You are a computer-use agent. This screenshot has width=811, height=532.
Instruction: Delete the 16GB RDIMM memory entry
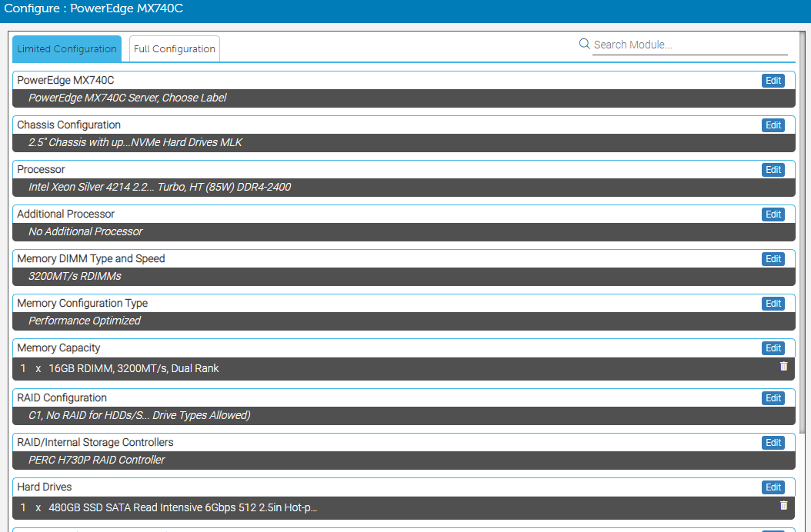click(x=783, y=367)
